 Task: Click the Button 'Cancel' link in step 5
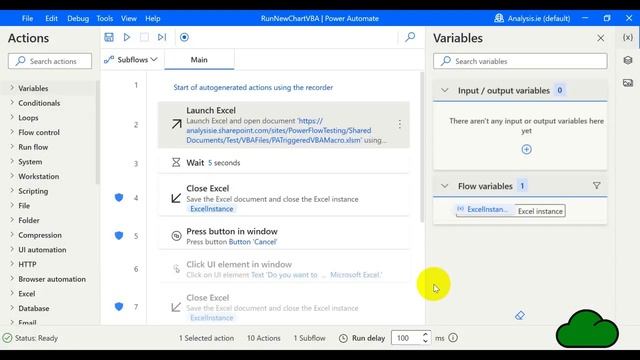tap(253, 242)
